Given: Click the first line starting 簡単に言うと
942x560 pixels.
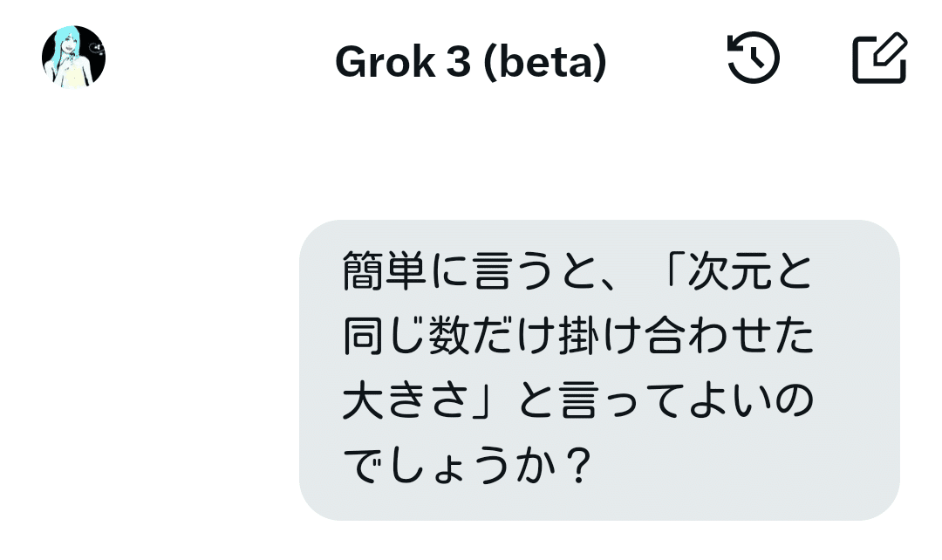Looking at the screenshot, I should pos(578,271).
